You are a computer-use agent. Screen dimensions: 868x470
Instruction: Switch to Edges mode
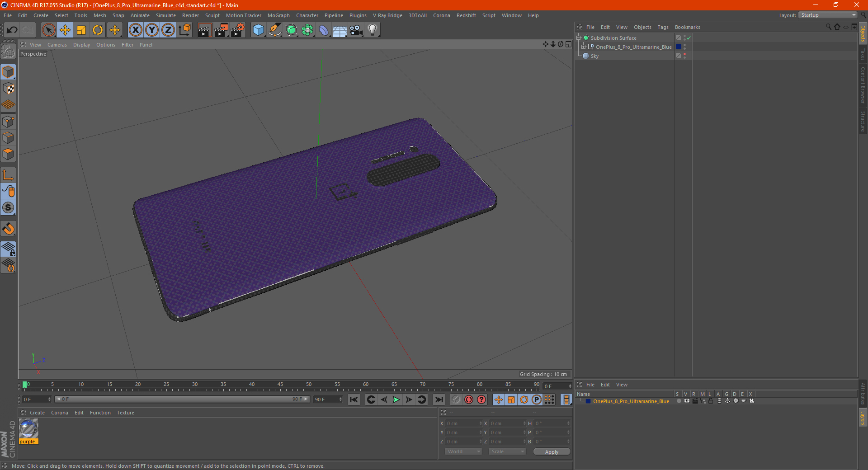coord(8,138)
